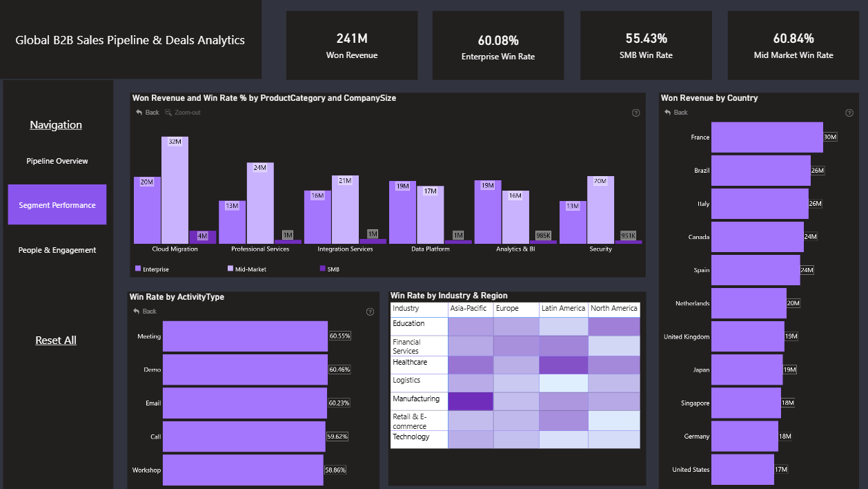The width and height of the screenshot is (868, 489).
Task: Select the Enterprise Win Rate card
Action: pos(498,46)
